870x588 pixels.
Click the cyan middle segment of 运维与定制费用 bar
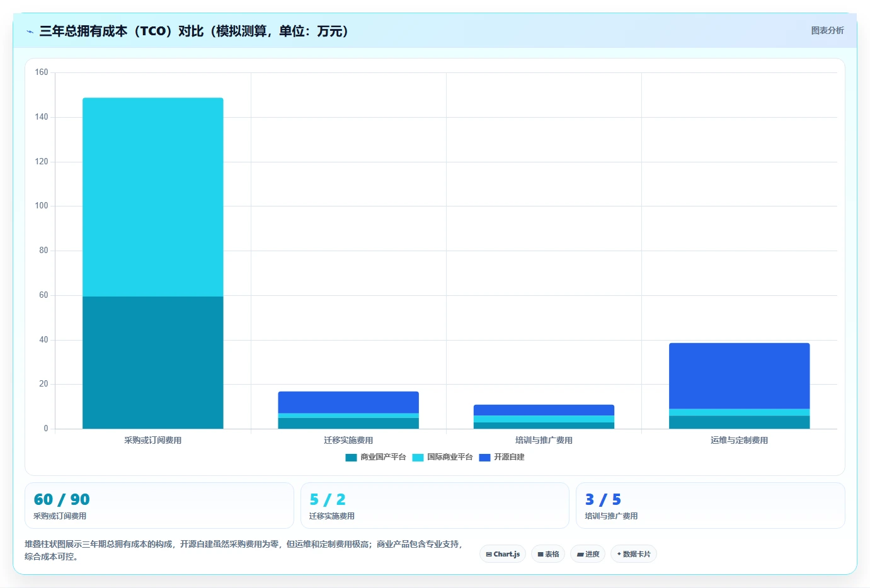(x=740, y=412)
